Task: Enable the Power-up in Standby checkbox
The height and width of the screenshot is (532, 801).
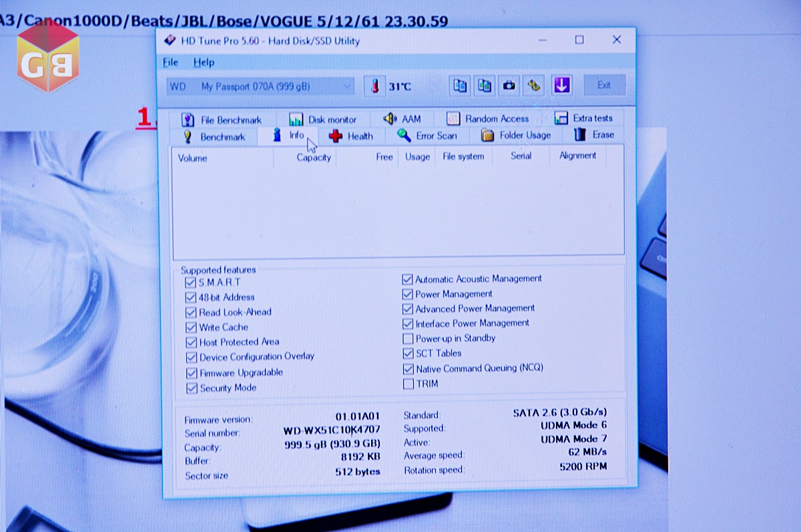Action: click(409, 339)
